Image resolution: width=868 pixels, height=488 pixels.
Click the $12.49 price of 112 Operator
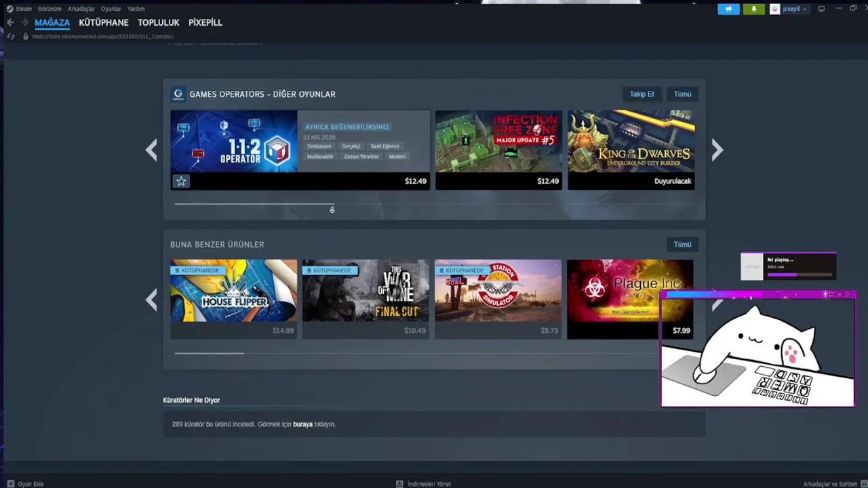pos(416,181)
